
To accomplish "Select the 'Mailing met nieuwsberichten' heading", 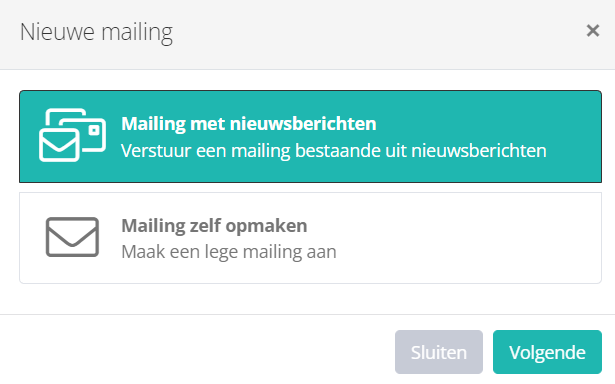I will [x=249, y=124].
